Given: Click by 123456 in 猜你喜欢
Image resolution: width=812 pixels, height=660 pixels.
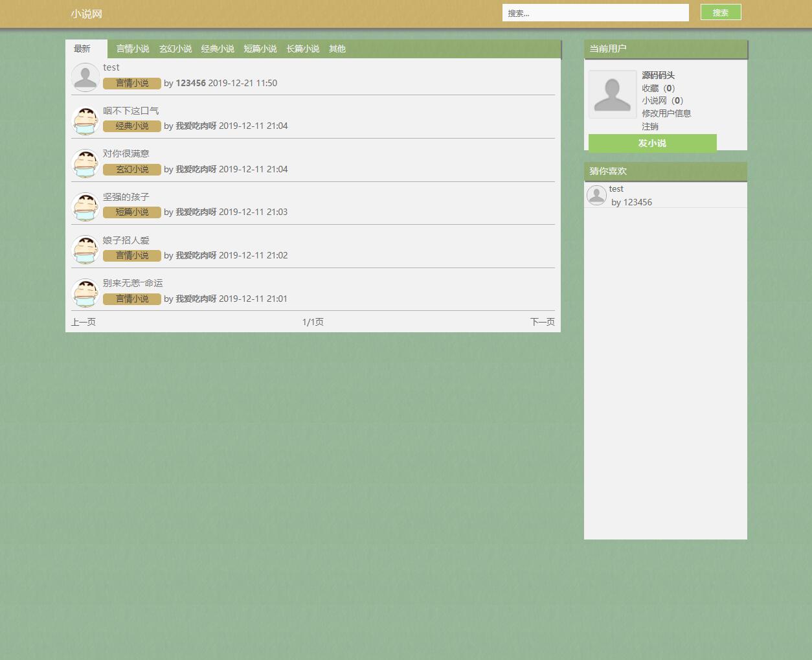Looking at the screenshot, I should tap(631, 202).
